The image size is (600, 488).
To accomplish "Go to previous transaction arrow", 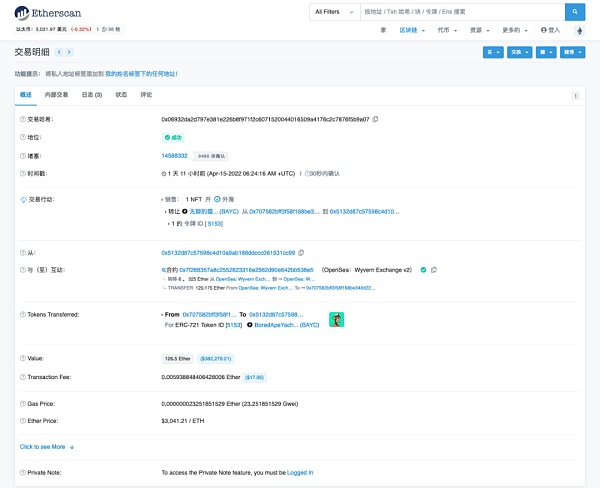I will 56,52.
